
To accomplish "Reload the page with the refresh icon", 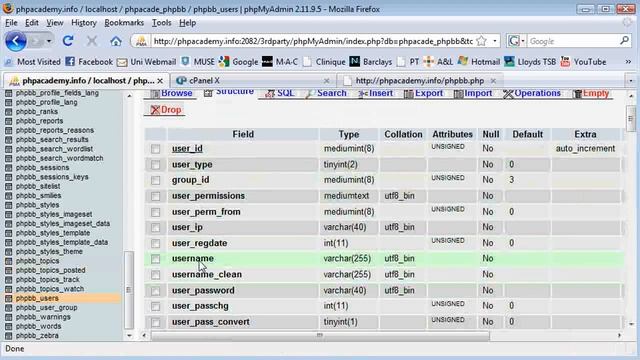I will [x=68, y=41].
